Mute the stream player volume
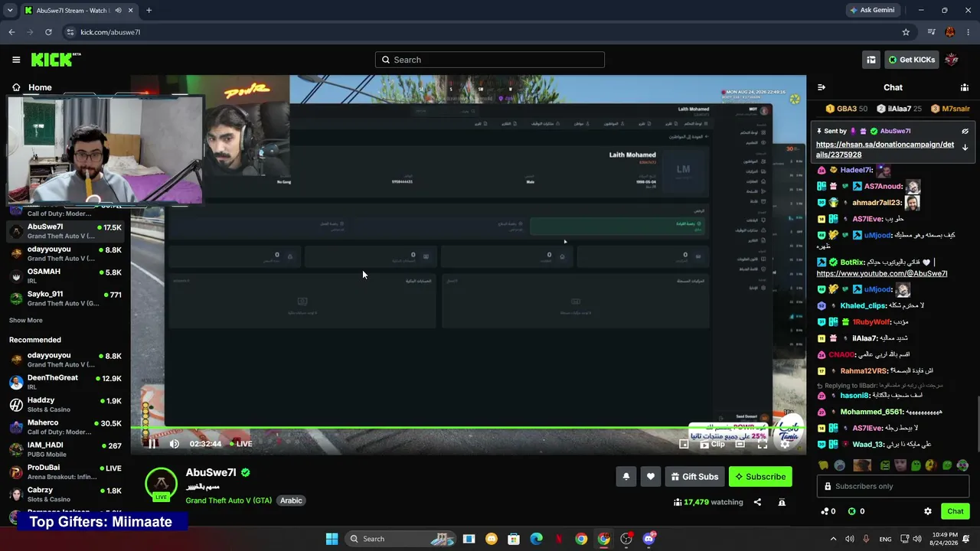The height and width of the screenshot is (551, 980). (x=175, y=443)
